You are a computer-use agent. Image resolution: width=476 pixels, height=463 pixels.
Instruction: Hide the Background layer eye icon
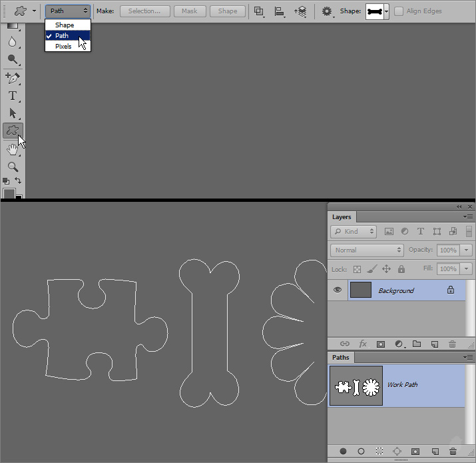338,290
